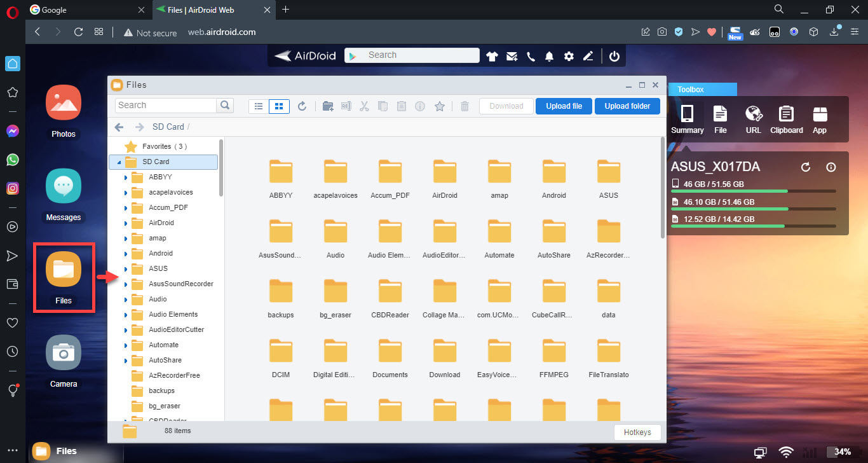Open the Messages app icon
The height and width of the screenshot is (463, 868).
[64, 186]
